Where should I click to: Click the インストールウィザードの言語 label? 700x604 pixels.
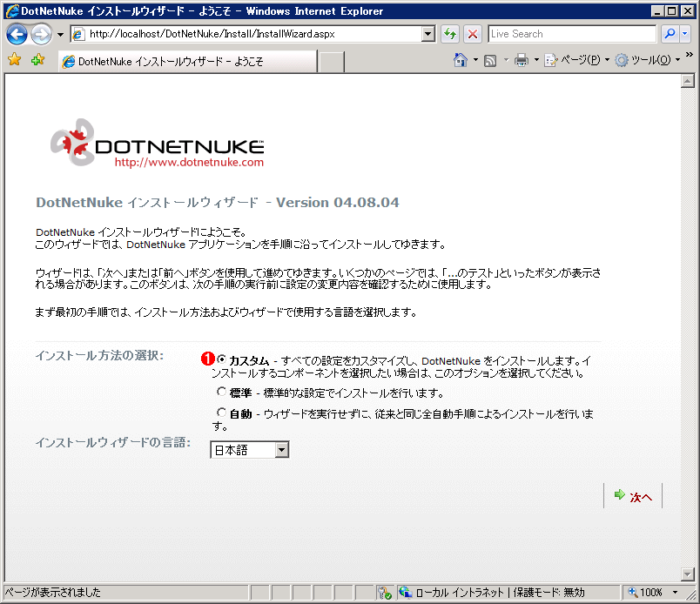tap(113, 442)
